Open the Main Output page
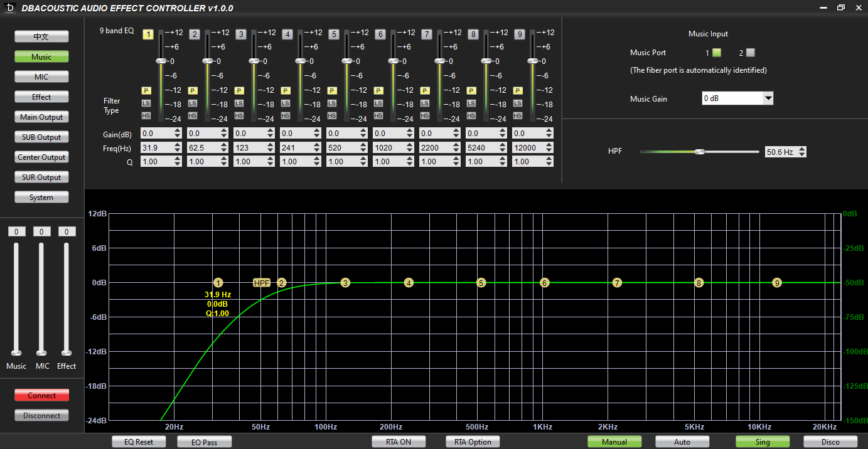The height and width of the screenshot is (449, 868). tap(41, 117)
